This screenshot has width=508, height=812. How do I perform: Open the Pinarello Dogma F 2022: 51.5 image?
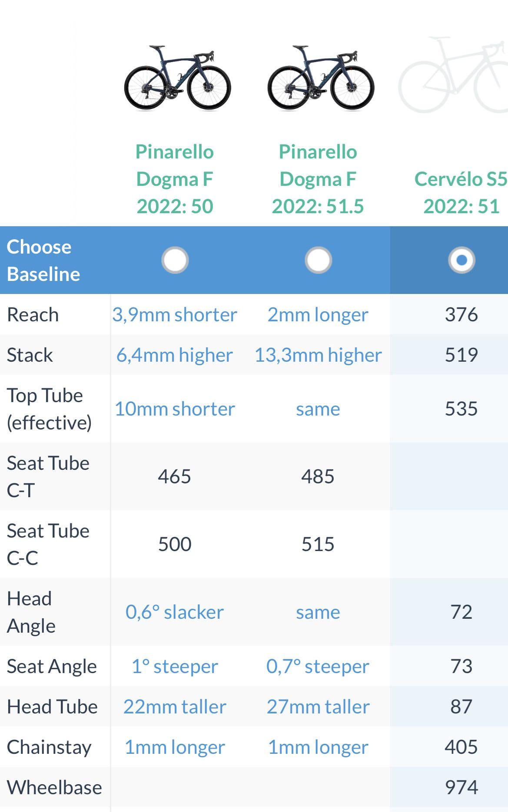[x=321, y=78]
